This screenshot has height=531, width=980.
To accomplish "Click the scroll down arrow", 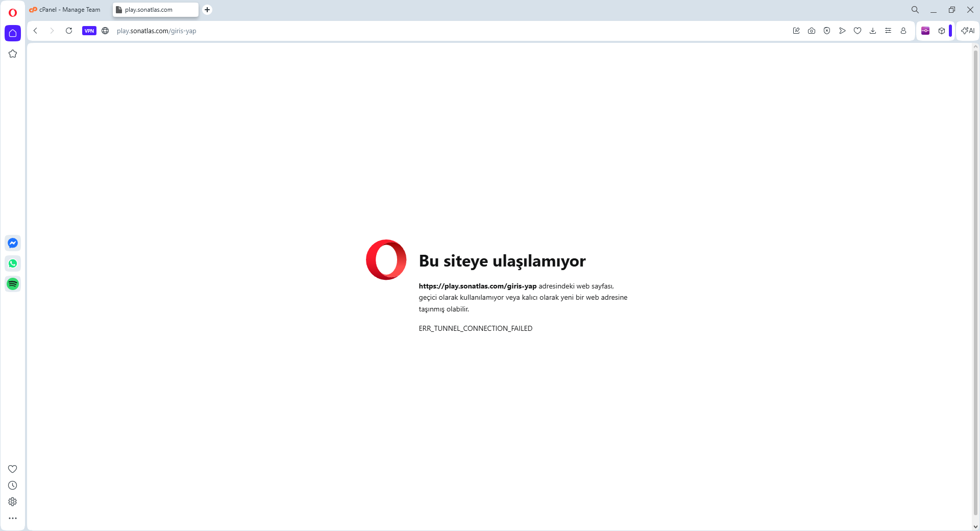I will pyautogui.click(x=975, y=526).
